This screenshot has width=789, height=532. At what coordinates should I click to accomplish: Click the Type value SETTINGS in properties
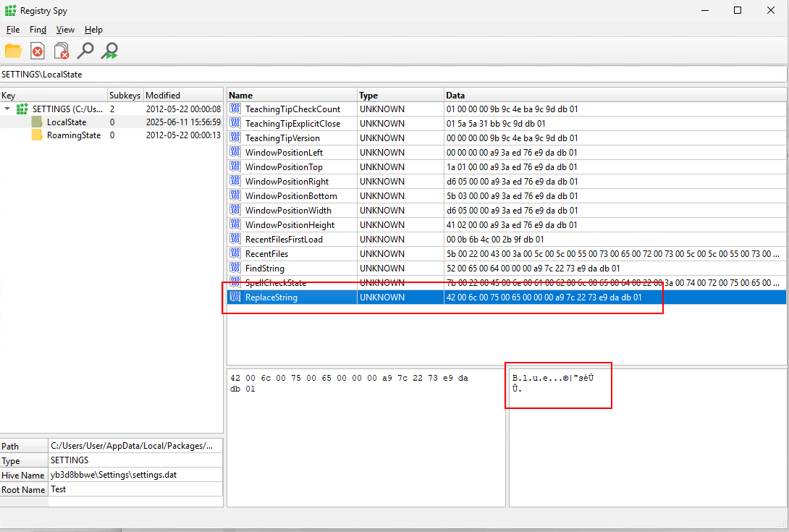pos(135,460)
